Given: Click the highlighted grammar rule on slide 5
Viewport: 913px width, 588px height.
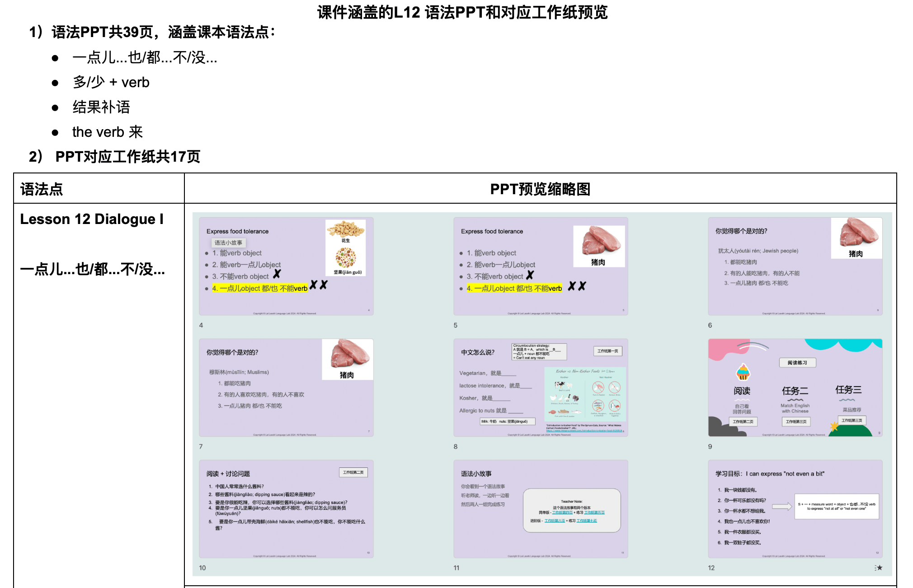Looking at the screenshot, I should 514,288.
